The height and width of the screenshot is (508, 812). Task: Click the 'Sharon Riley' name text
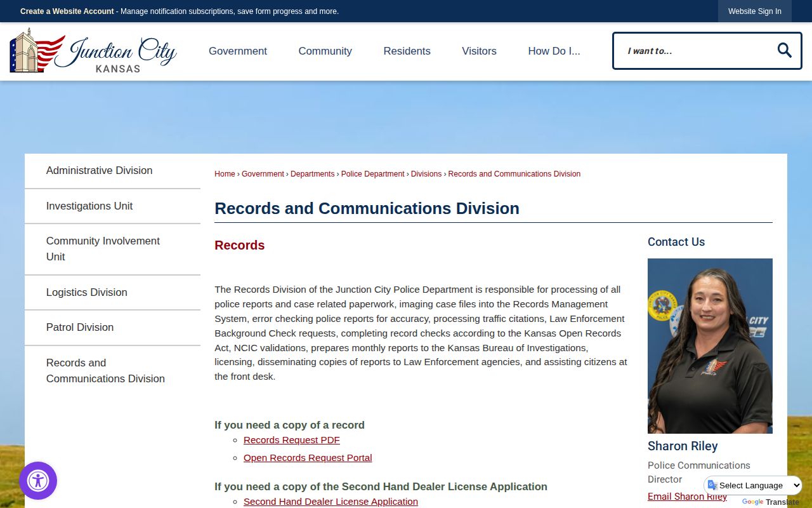coord(683,446)
